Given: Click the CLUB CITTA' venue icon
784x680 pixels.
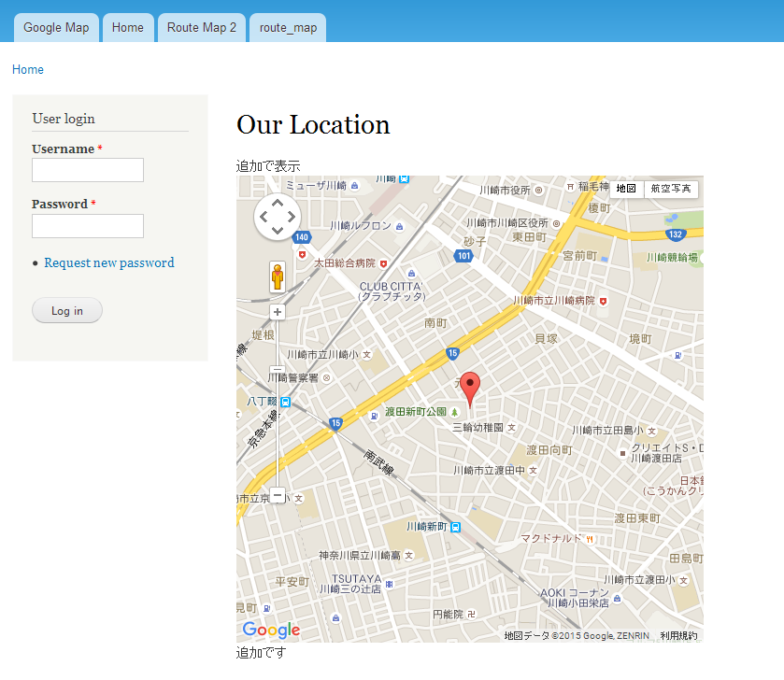Looking at the screenshot, I should (x=411, y=274).
